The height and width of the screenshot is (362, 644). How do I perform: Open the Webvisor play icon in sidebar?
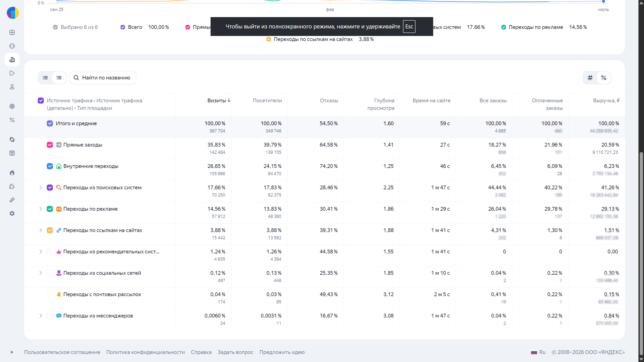coord(12,73)
